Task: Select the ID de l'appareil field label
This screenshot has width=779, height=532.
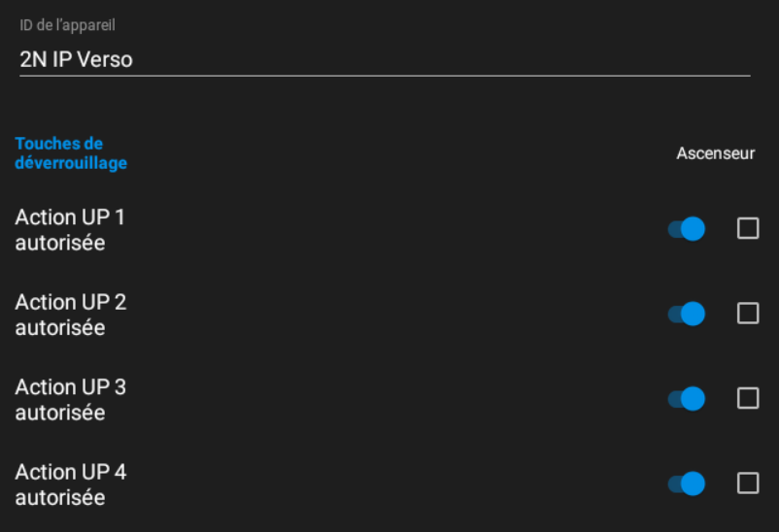Action: point(67,25)
